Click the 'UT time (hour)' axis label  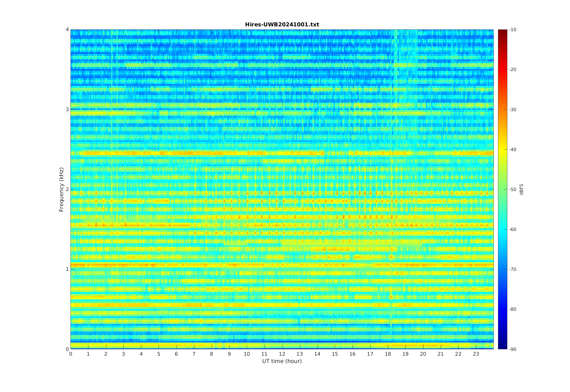click(x=282, y=361)
